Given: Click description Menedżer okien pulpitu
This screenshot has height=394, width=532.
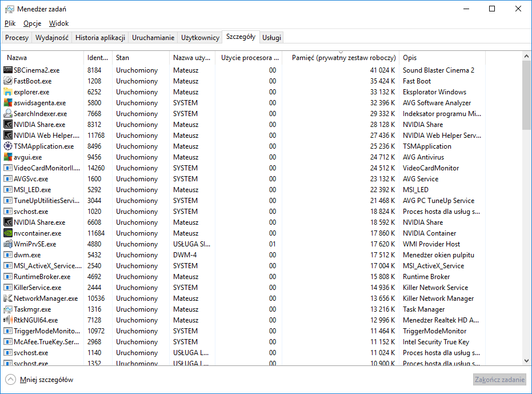Looking at the screenshot, I should 438,254.
